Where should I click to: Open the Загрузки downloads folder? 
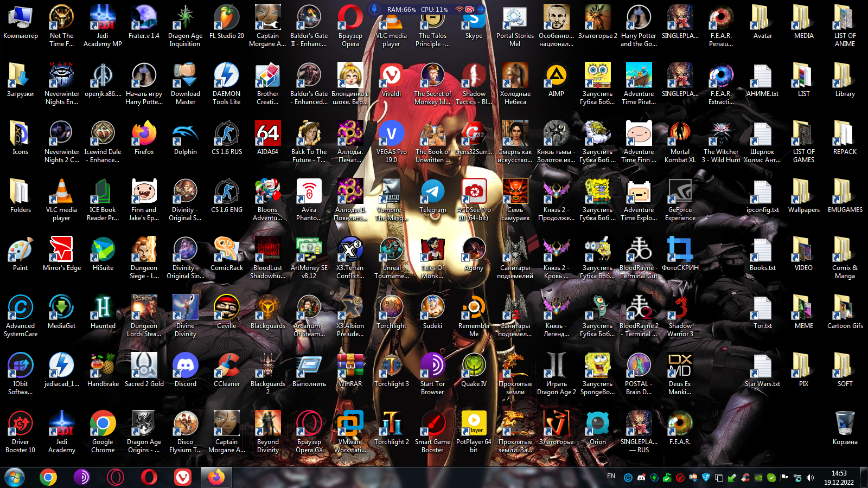click(20, 80)
